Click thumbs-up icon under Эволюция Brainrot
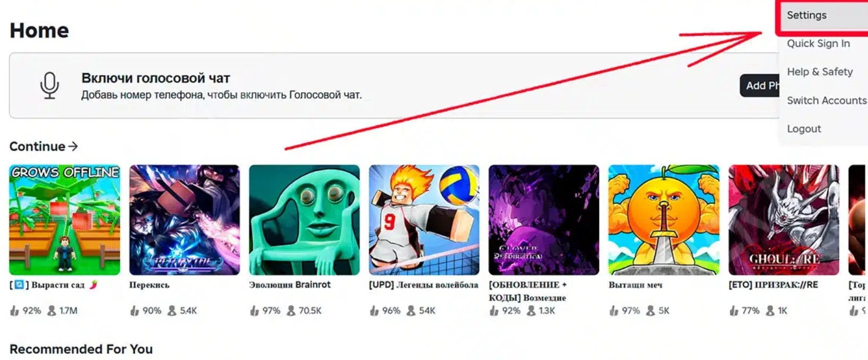Viewport: 868px width, 360px height. click(x=255, y=311)
